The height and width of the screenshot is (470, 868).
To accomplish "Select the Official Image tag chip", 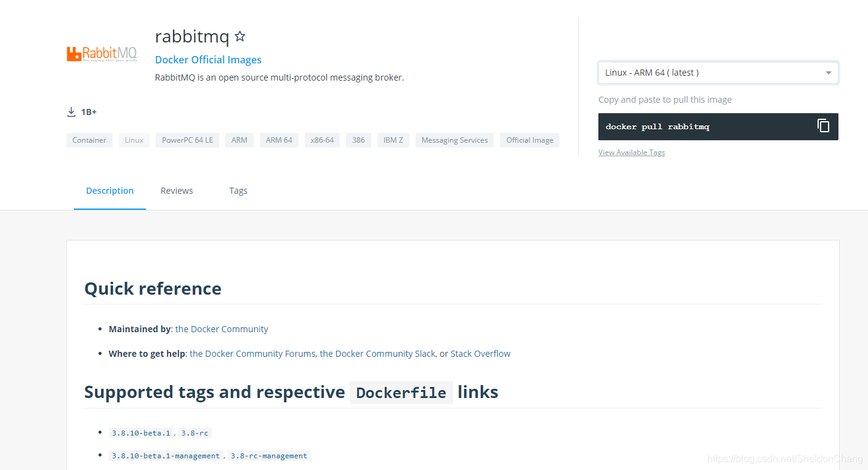I will pyautogui.click(x=529, y=140).
